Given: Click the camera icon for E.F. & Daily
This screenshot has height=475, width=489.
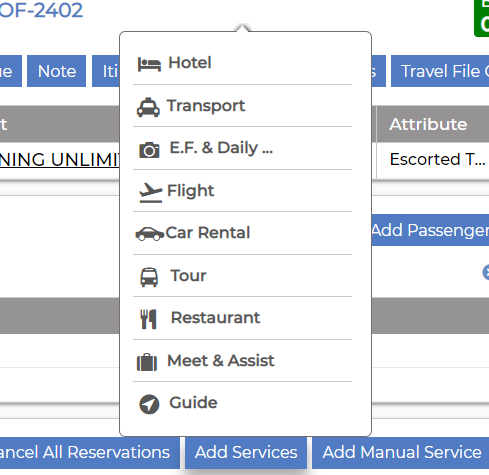Looking at the screenshot, I should (149, 150).
